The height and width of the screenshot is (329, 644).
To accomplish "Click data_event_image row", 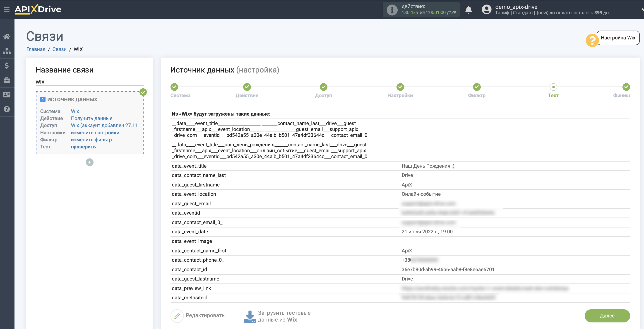I will [x=400, y=241].
